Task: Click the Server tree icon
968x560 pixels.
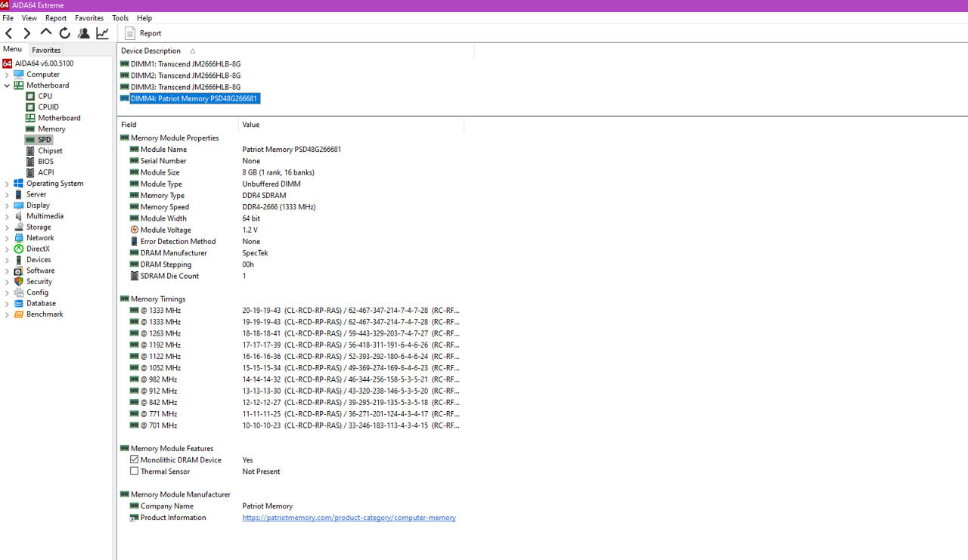Action: pyautogui.click(x=19, y=195)
